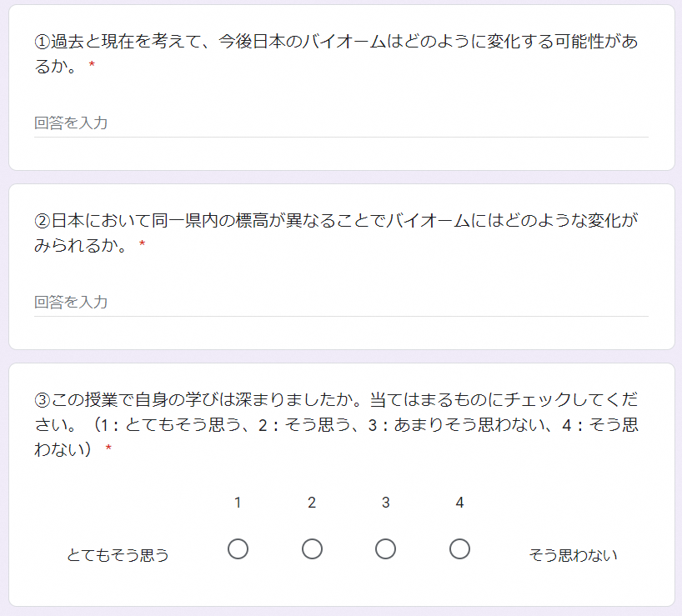Select radio button 4 nearest そう思わない
The width and height of the screenshot is (682, 616).
click(459, 549)
